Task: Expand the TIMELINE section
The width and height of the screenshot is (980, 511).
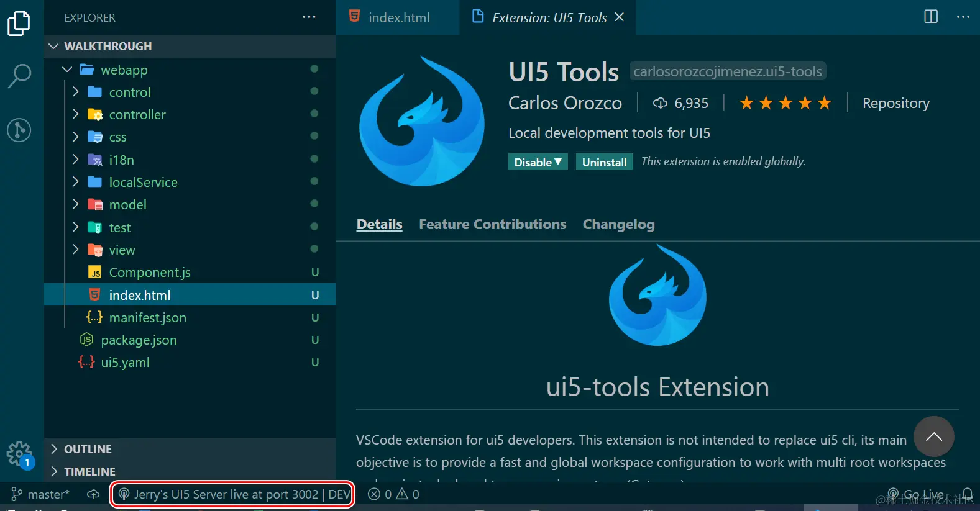Action: 190,471
